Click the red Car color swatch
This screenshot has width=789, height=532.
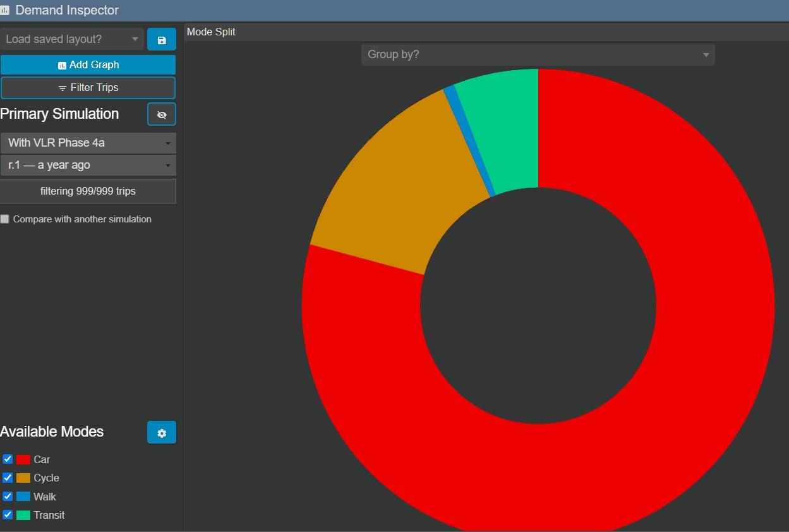coord(23,459)
